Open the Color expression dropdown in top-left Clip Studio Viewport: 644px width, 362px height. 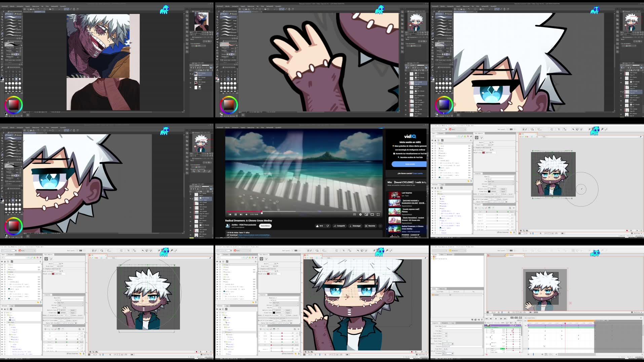coord(198,46)
